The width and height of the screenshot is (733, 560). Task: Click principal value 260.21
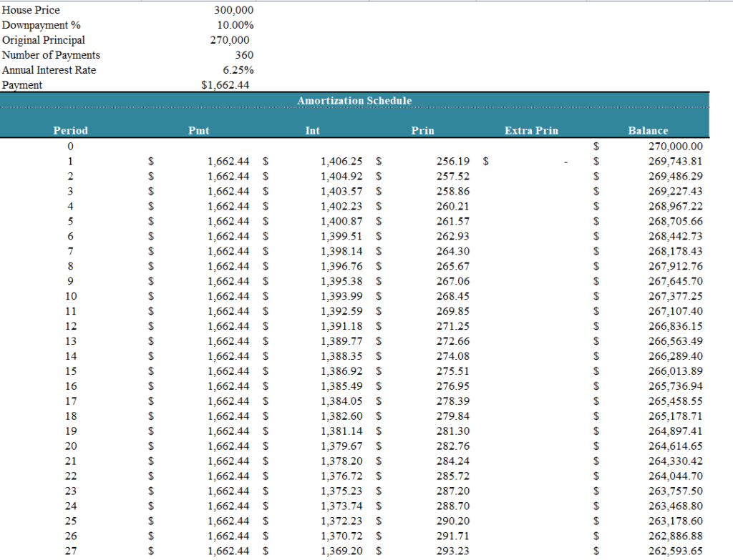(x=453, y=206)
